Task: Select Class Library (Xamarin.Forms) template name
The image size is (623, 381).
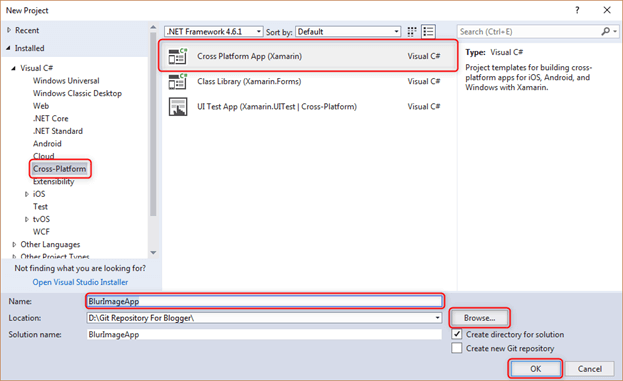Action: [249, 81]
